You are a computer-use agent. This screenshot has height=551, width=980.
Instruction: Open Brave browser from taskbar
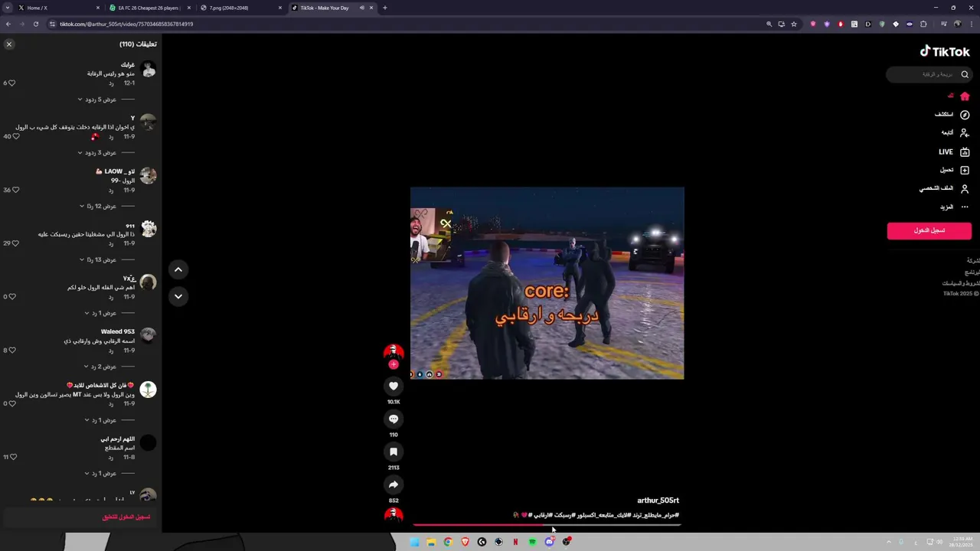point(465,542)
